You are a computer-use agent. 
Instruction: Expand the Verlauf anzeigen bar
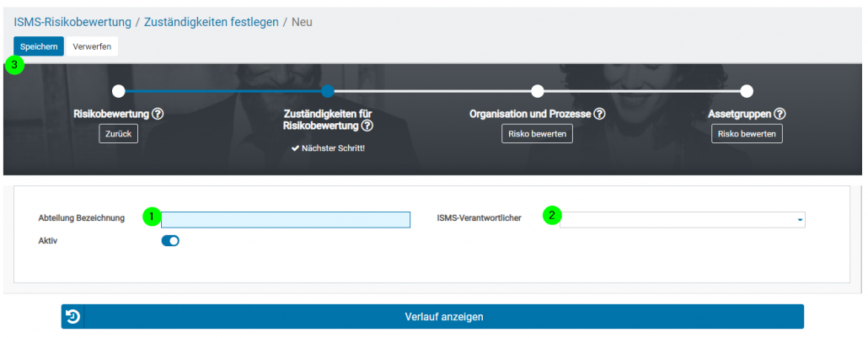click(444, 317)
